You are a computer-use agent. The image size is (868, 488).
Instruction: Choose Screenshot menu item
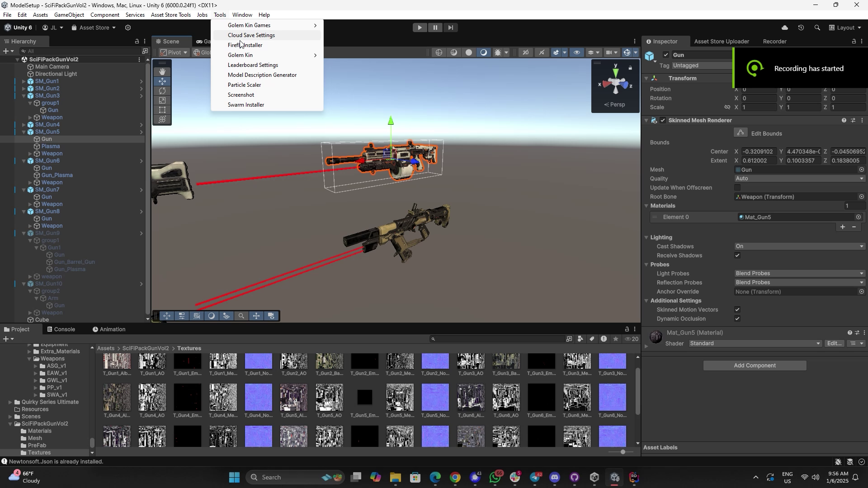[x=267, y=95]
